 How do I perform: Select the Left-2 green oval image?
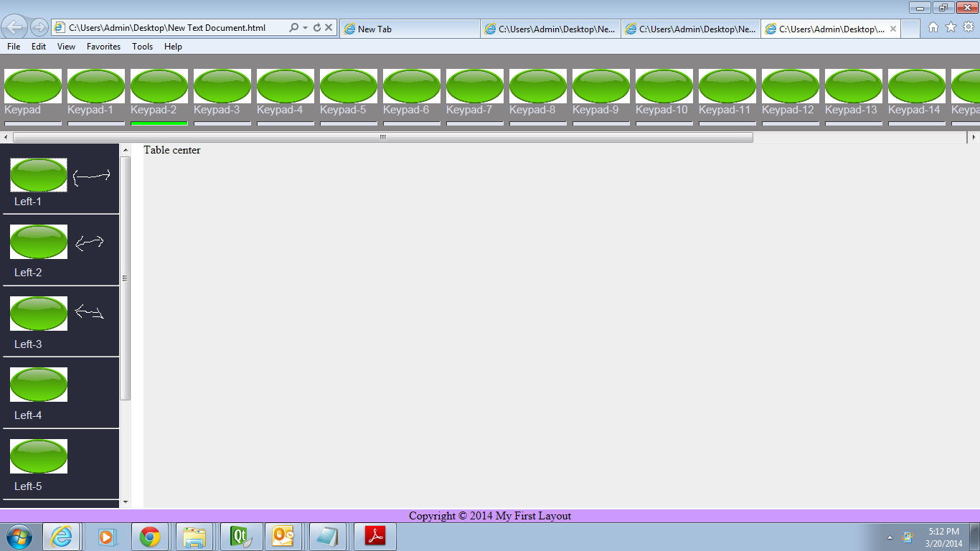39,242
